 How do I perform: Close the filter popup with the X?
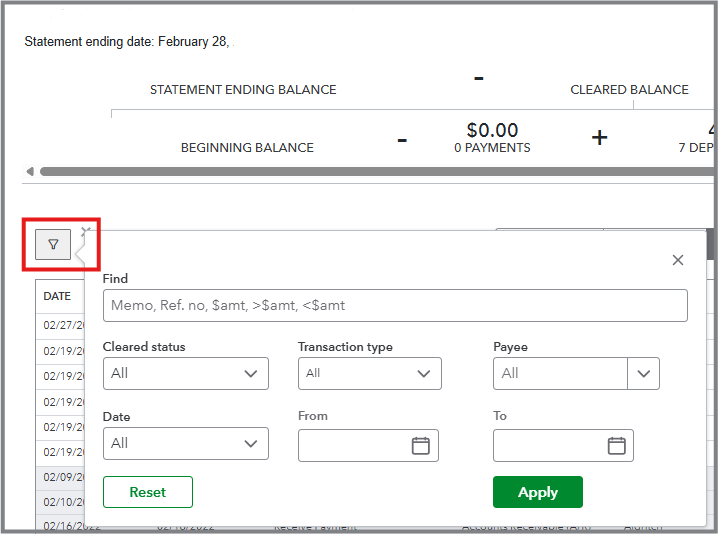[x=678, y=260]
